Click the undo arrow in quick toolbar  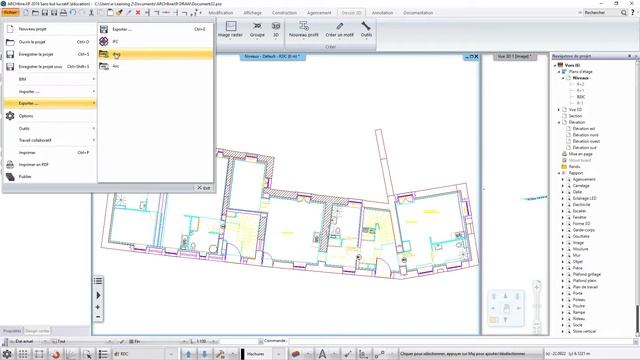(x=73, y=13)
